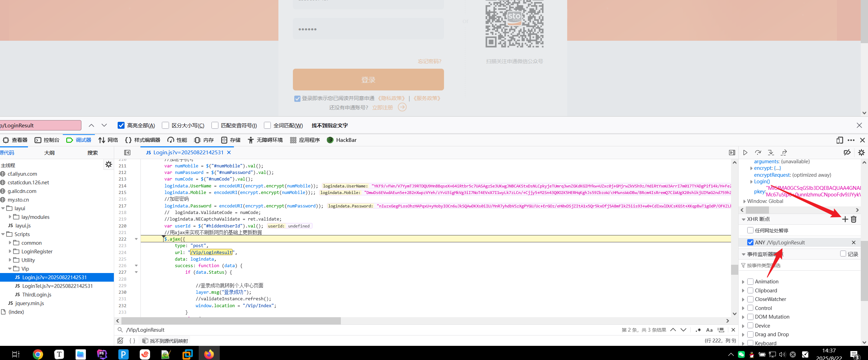The height and width of the screenshot is (360, 868).
Task: Collapse the sources pane with the toggle icon
Action: [127, 153]
